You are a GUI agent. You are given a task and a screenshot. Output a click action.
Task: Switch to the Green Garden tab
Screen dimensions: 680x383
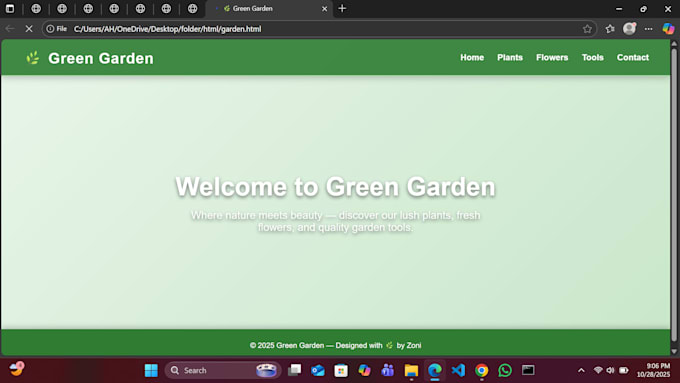pos(269,9)
